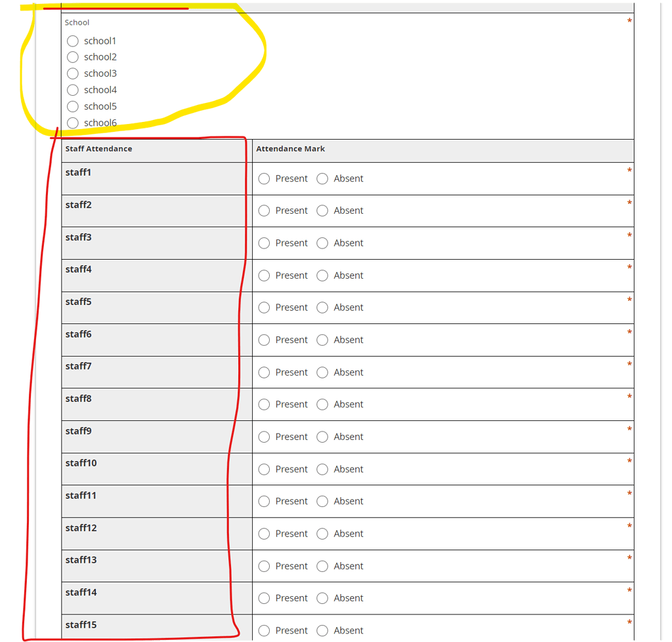Select the school4 radio button
This screenshot has height=642, width=672.
[72, 90]
